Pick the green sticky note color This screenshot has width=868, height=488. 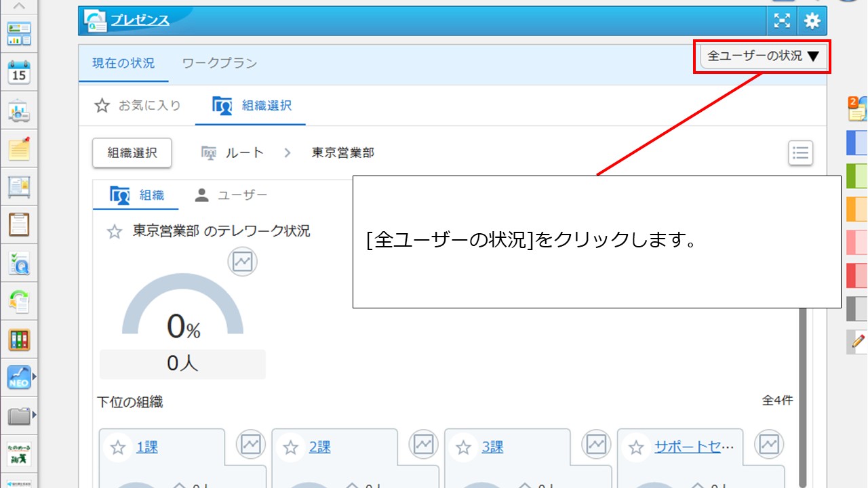pos(857,176)
